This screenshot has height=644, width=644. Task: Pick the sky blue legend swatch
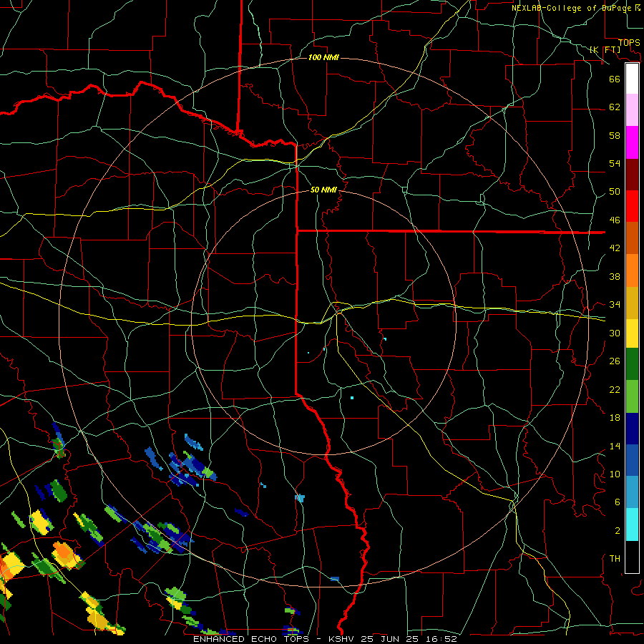click(x=632, y=492)
